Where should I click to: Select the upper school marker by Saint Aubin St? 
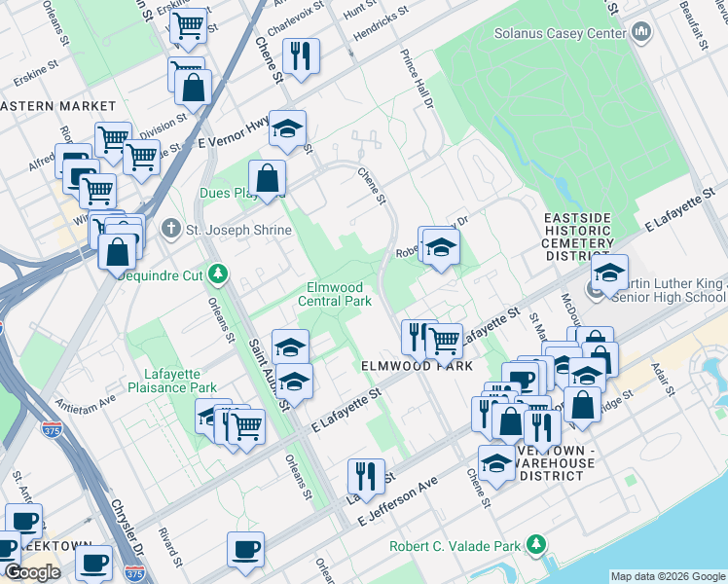(291, 347)
